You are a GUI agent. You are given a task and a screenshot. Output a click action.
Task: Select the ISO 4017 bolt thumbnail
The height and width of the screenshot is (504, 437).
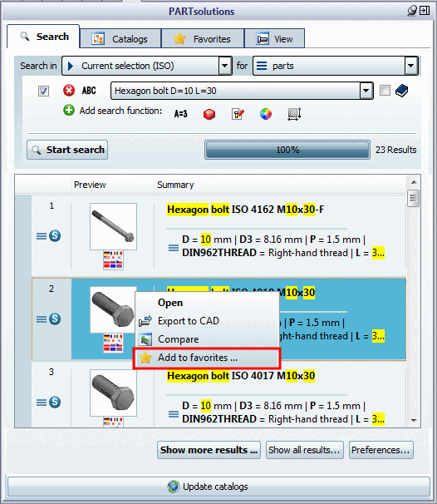[113, 393]
